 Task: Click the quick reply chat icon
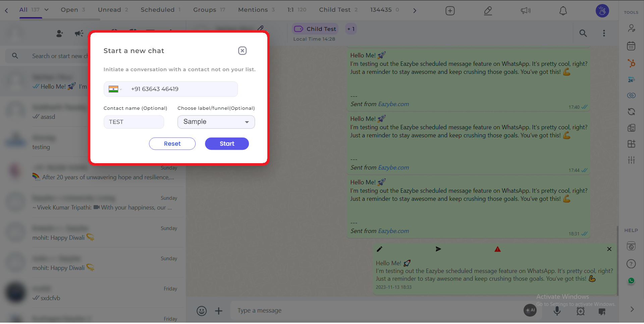pyautogui.click(x=602, y=312)
